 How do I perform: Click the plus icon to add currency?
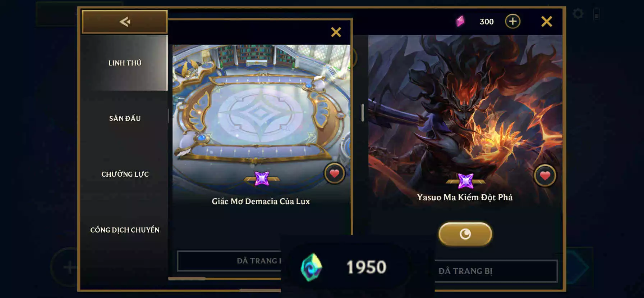click(x=512, y=21)
